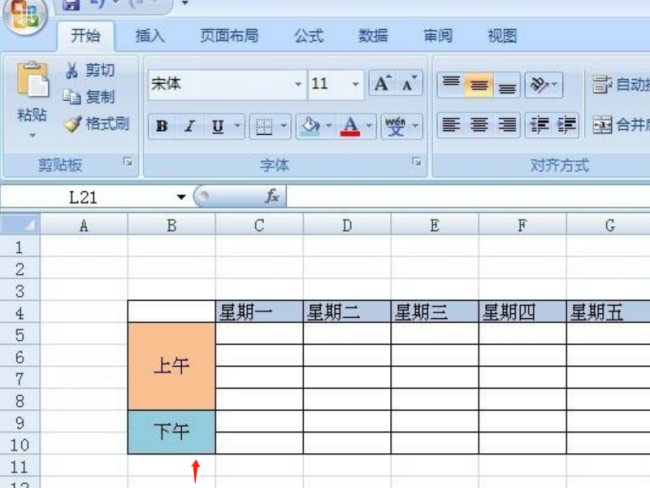Expand the orientation dropdown arrow

coord(555,85)
